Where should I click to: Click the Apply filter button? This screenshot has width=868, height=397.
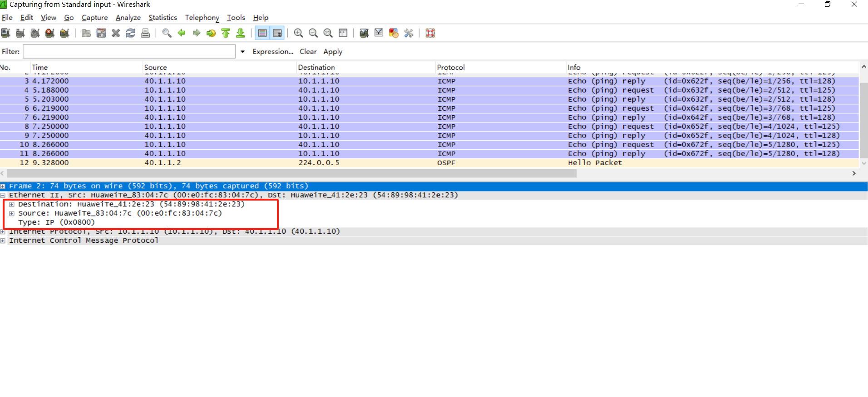pos(333,52)
